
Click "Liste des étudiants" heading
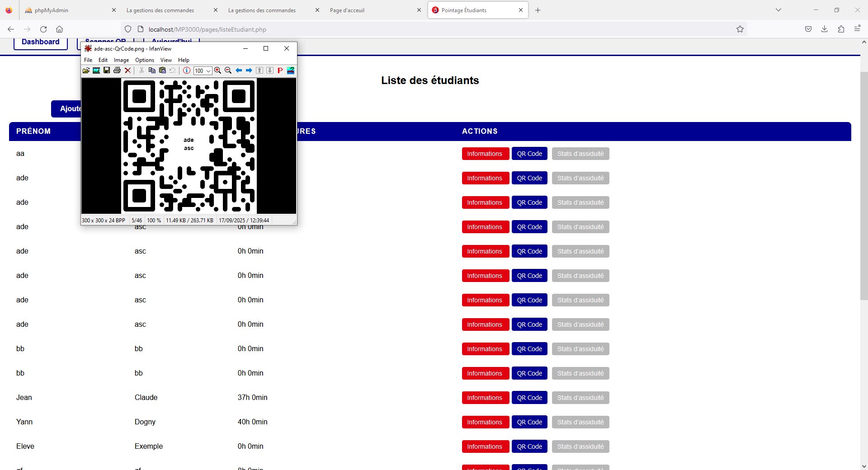click(x=430, y=80)
